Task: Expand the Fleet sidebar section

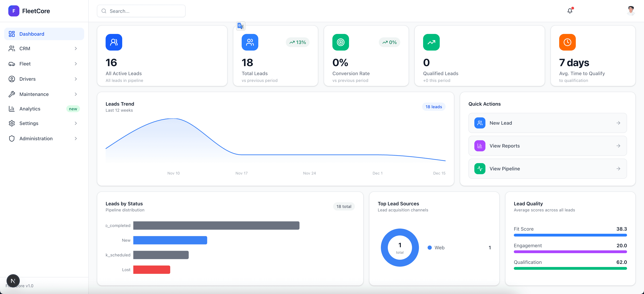Action: point(76,64)
